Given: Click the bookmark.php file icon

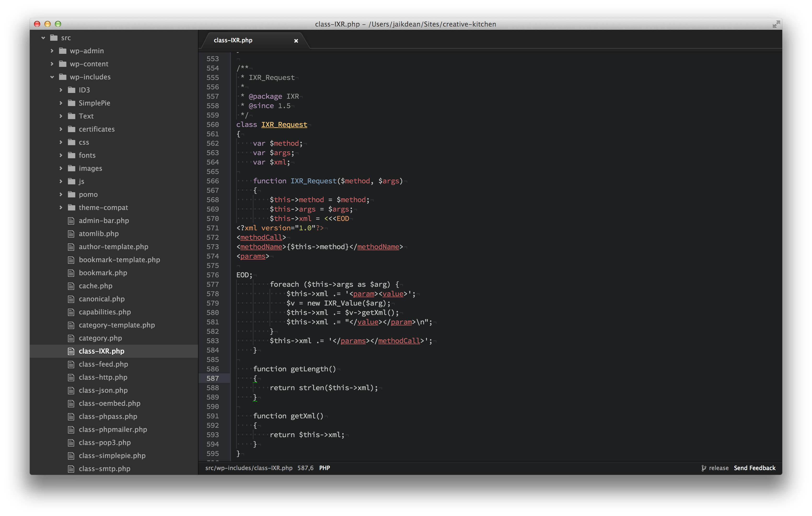Looking at the screenshot, I should click(71, 273).
